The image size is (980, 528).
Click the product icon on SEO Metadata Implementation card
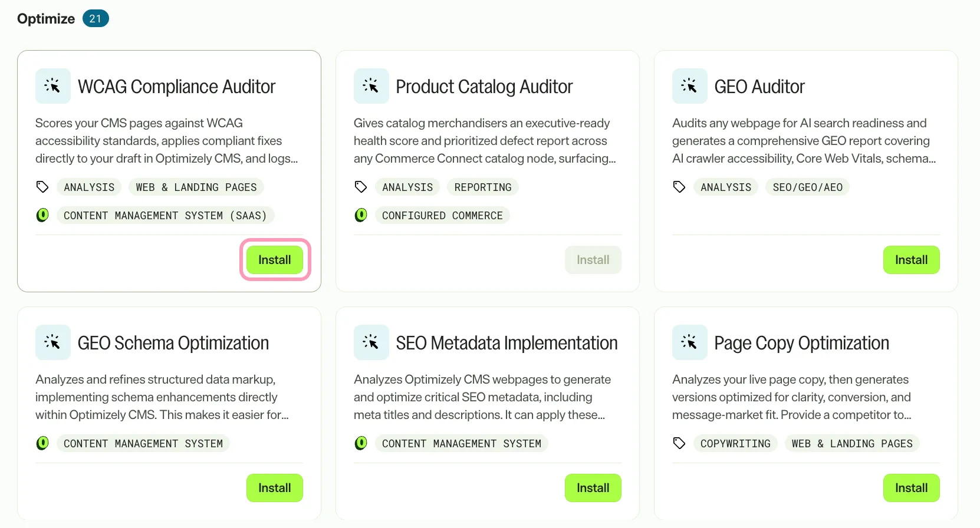coord(361,443)
